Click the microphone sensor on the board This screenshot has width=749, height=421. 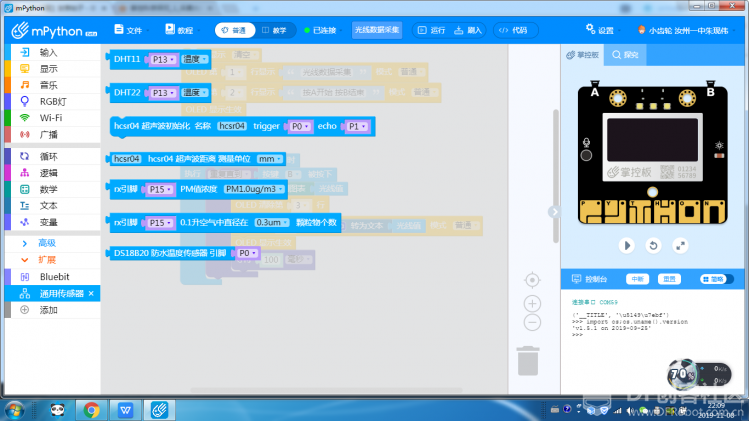click(x=586, y=142)
